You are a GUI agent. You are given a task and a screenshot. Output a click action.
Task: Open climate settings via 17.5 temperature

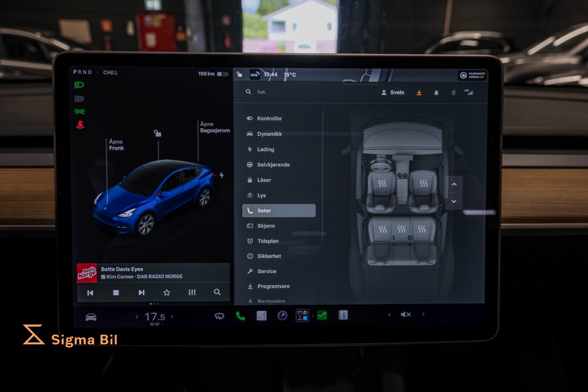(155, 317)
